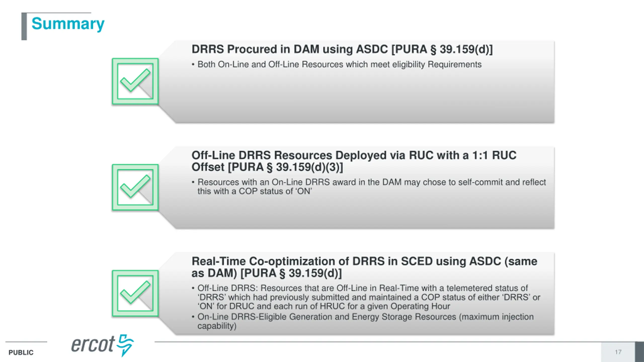Click the PUBLIC label in footer
644x362 pixels.
tap(21, 352)
